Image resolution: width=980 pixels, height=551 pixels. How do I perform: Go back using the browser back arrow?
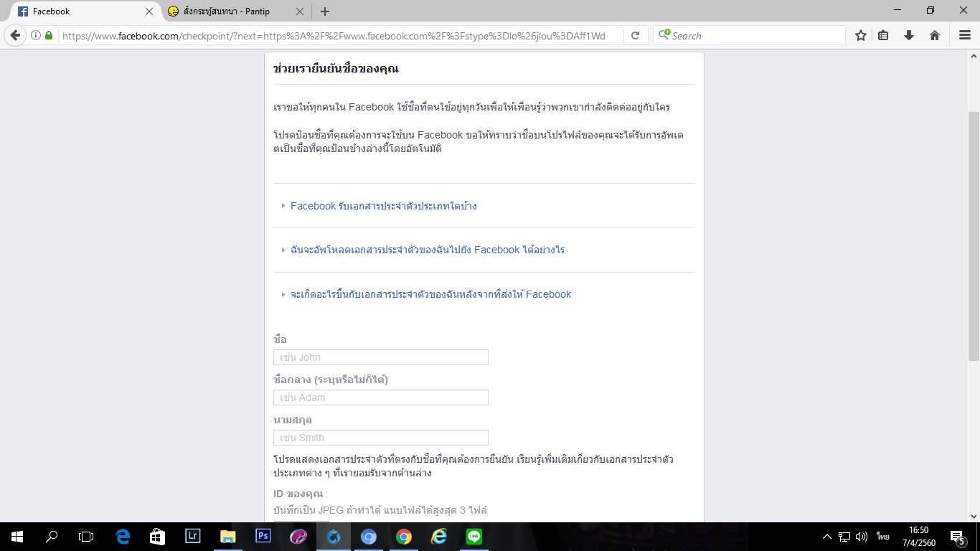click(x=15, y=35)
